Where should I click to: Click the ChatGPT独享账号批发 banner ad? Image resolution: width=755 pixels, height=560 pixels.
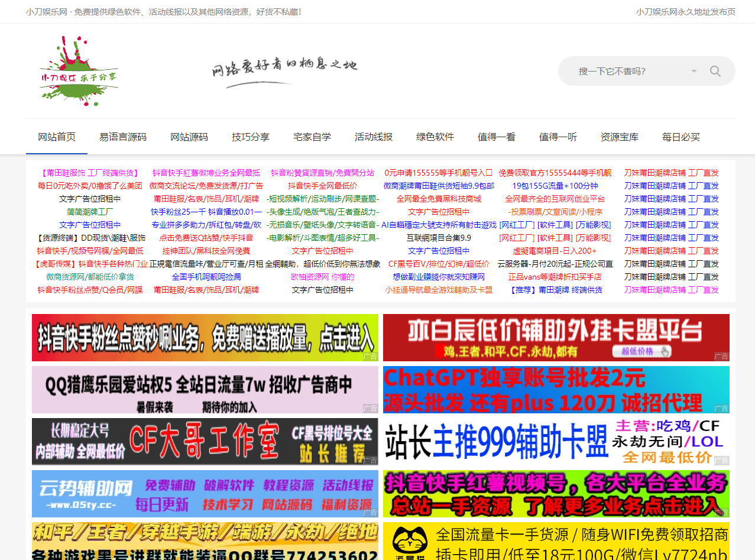click(x=556, y=390)
